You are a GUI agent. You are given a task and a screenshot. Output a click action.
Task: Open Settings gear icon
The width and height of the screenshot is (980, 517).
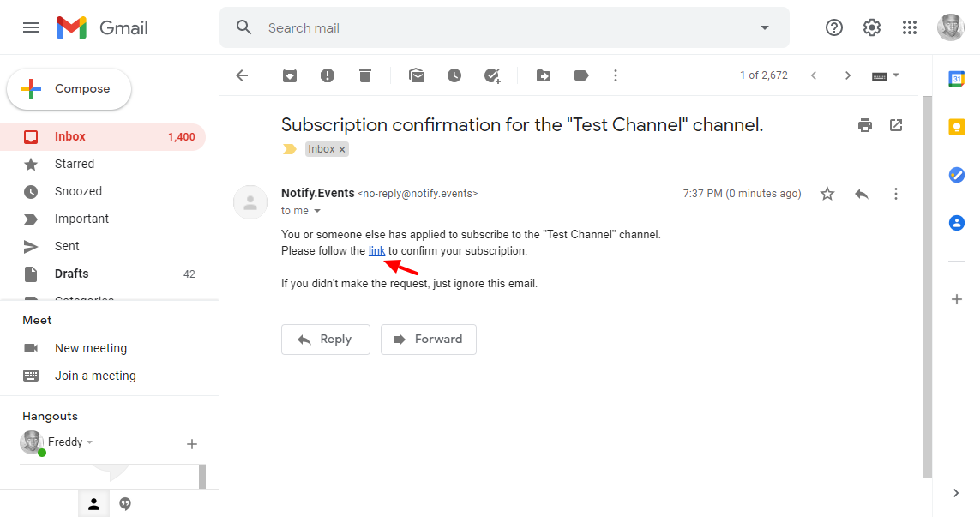(872, 27)
